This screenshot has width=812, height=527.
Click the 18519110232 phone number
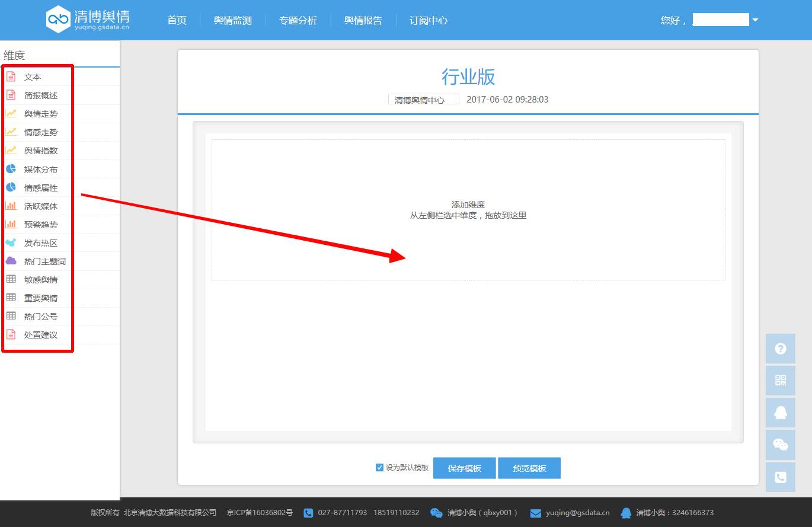397,513
